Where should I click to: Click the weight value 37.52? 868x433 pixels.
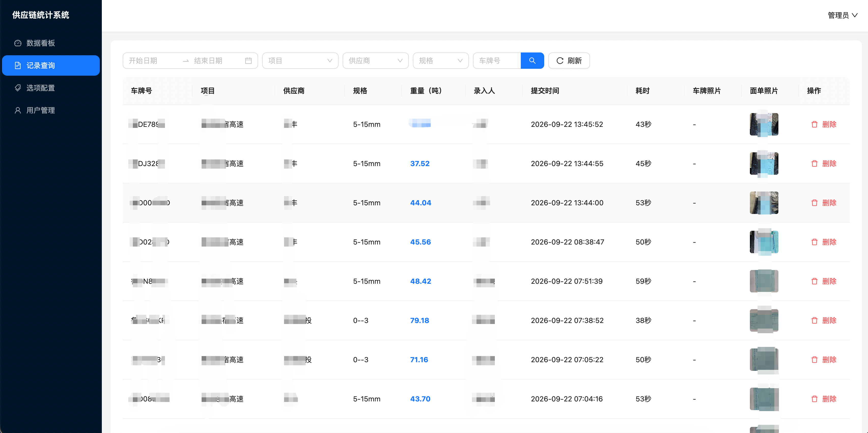[x=420, y=164]
